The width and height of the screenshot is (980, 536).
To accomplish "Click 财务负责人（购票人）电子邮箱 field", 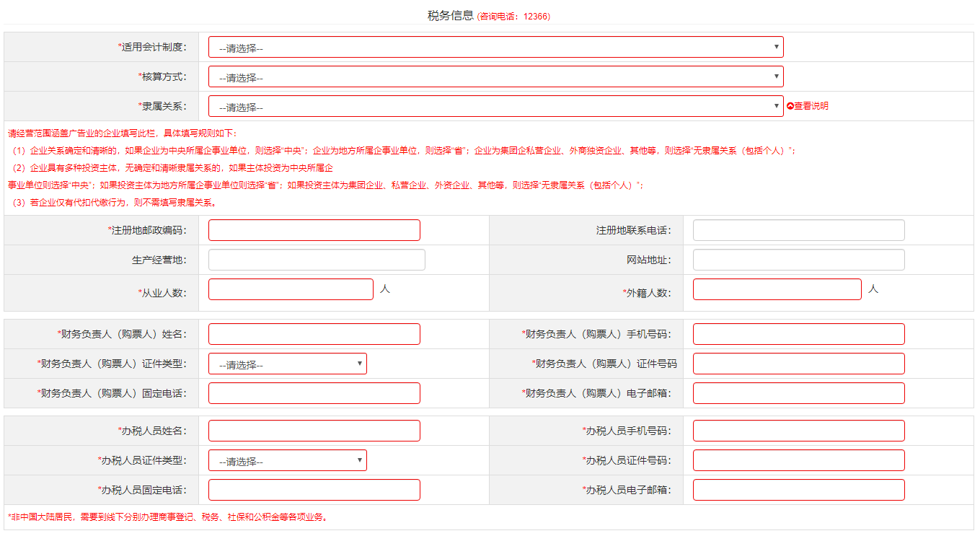I will click(798, 394).
